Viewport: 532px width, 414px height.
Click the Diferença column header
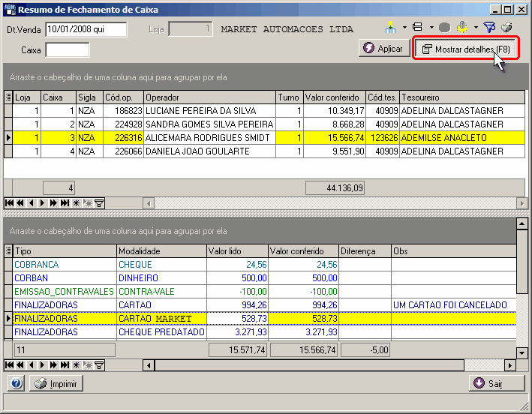(365, 251)
